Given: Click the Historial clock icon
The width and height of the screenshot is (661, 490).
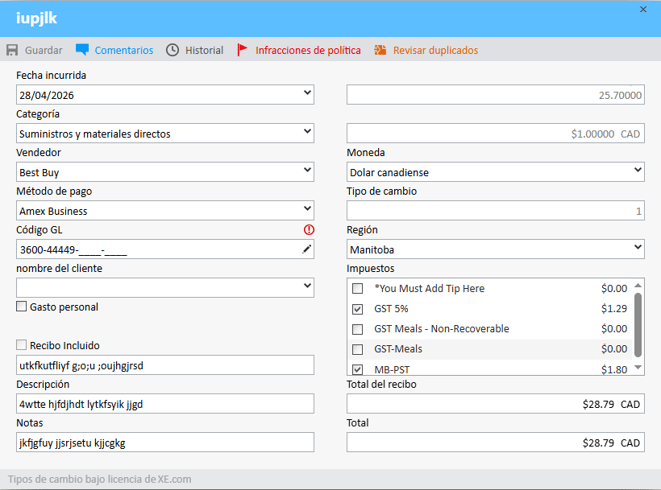Looking at the screenshot, I should [x=172, y=50].
